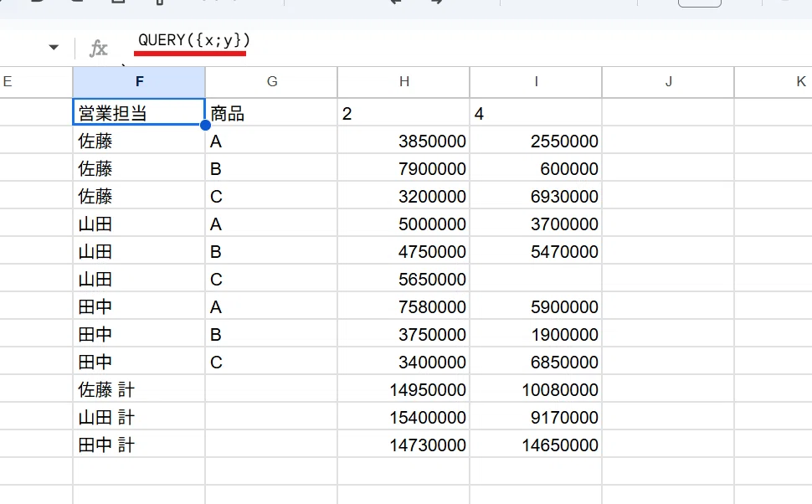Click the 山田 計 subtotal cell
812x504 pixels.
coord(139,417)
